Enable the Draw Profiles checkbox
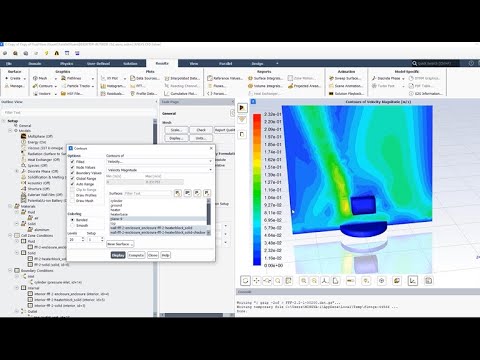480x360 pixels. click(72, 195)
